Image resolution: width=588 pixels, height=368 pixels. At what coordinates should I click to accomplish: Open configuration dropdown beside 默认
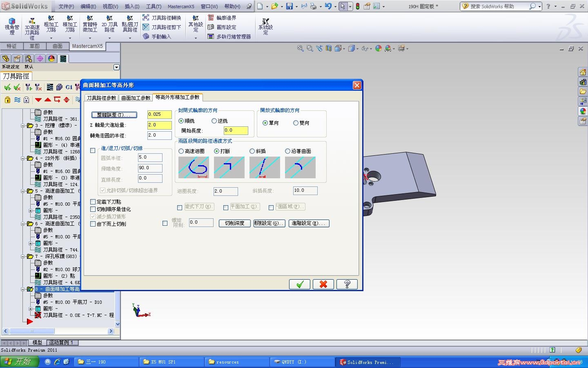116,67
